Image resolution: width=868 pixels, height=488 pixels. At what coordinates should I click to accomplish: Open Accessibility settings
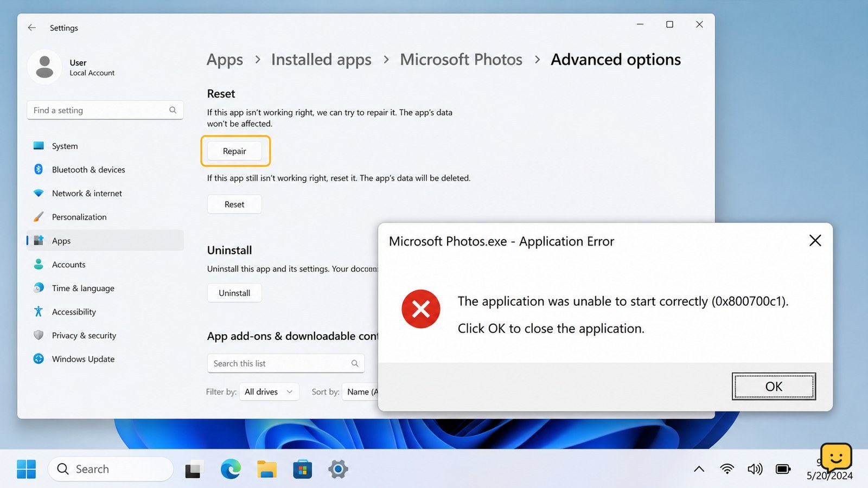[x=105, y=312]
